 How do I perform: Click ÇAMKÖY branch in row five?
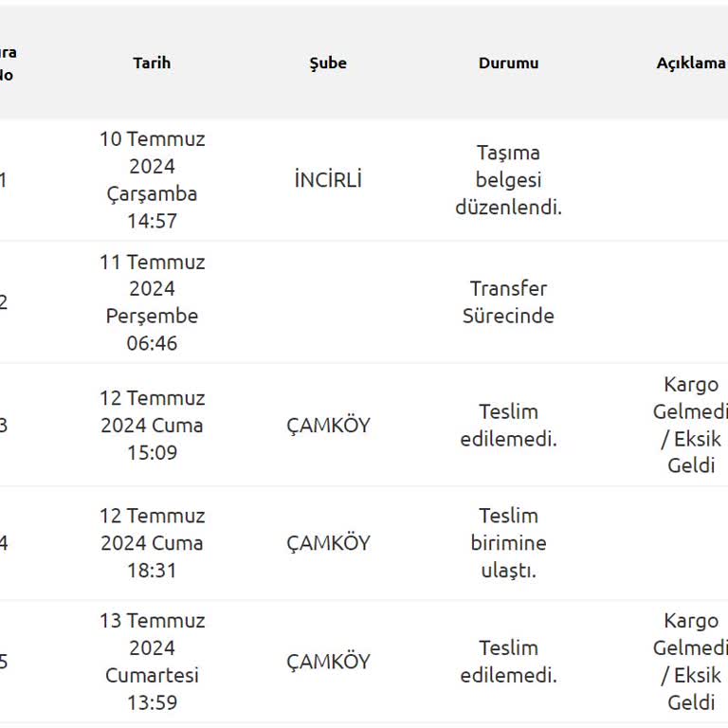tap(328, 662)
